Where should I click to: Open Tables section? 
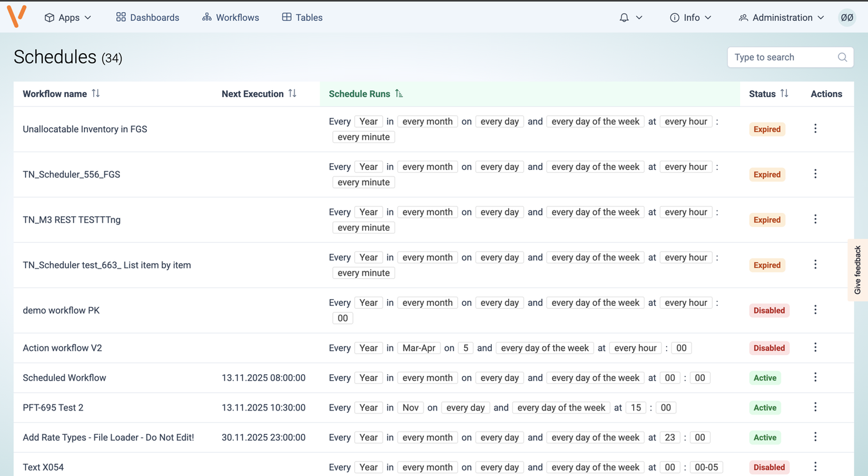coord(302,17)
